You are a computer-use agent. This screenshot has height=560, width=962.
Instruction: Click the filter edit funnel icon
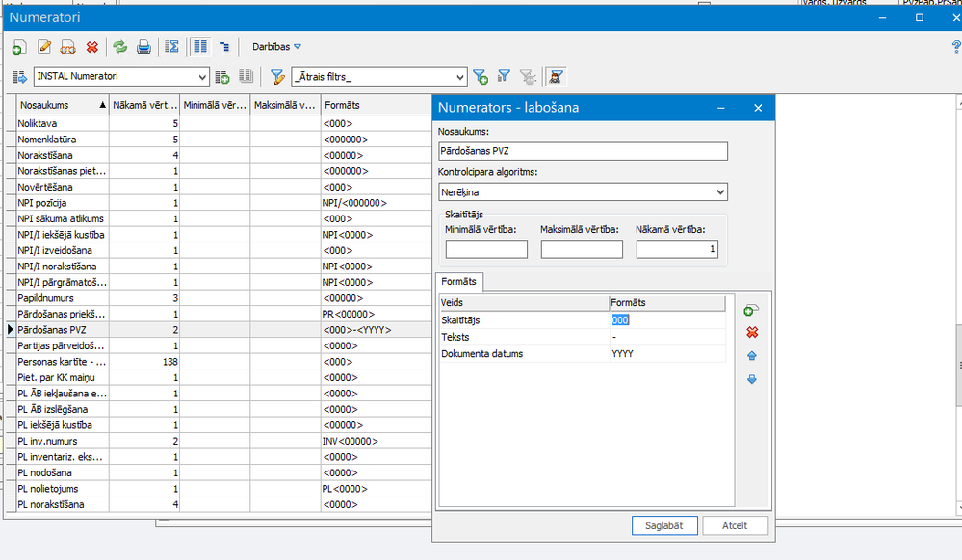point(277,77)
